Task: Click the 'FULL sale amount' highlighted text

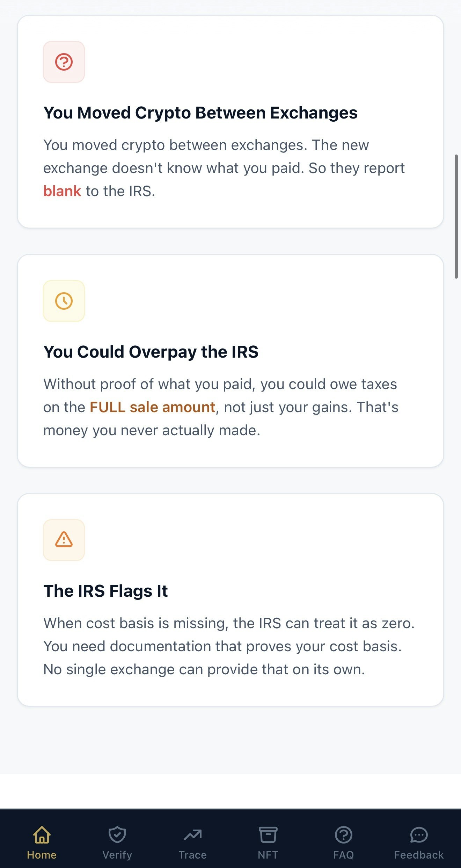Action: [x=152, y=407]
